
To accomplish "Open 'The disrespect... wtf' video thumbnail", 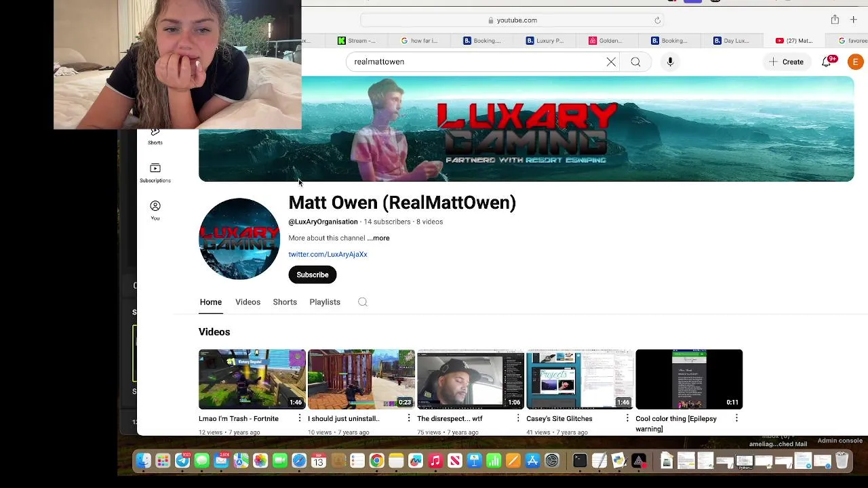I will pos(471,380).
